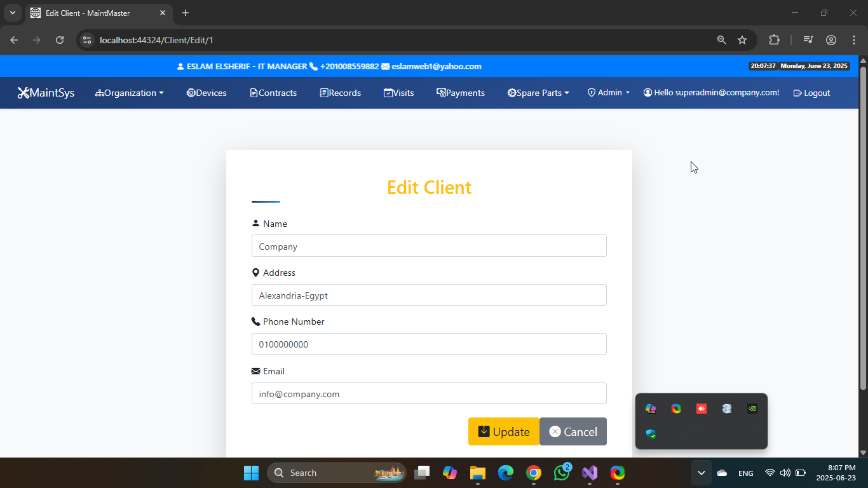Click the NVIDIA icon in tray overflow
Viewport: 868px width, 488px height.
tap(752, 409)
